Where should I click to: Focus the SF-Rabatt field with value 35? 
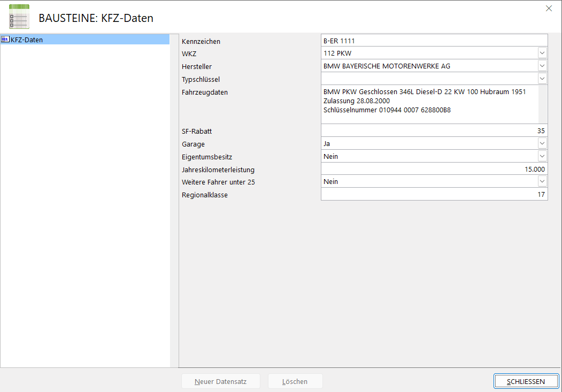tap(433, 130)
